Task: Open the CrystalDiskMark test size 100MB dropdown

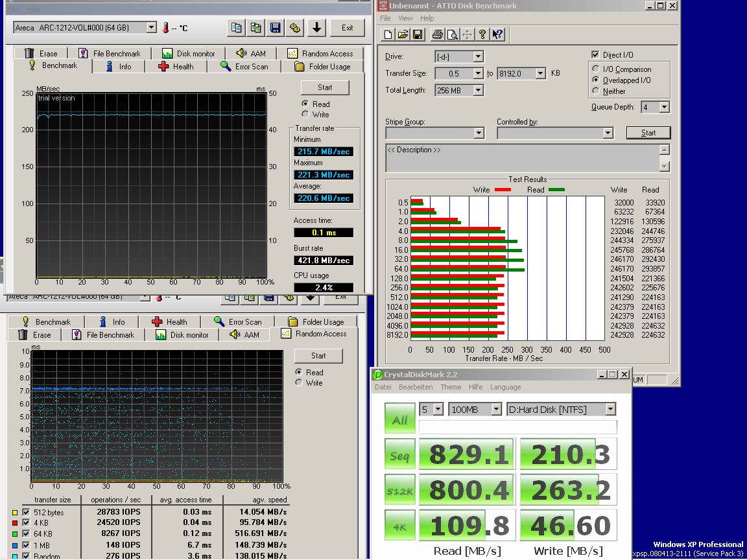Action: (x=496, y=410)
